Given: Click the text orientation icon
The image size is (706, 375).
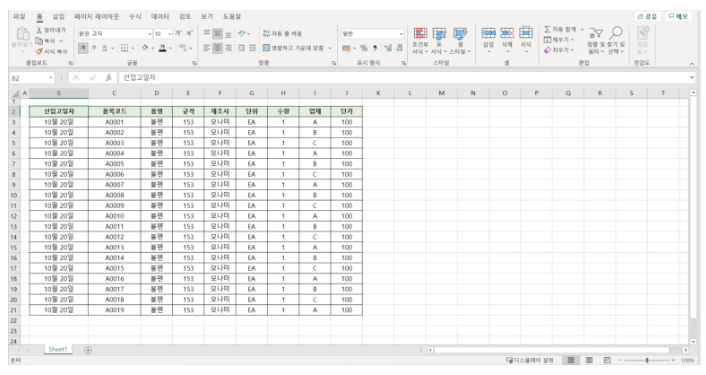Looking at the screenshot, I should point(242,34).
